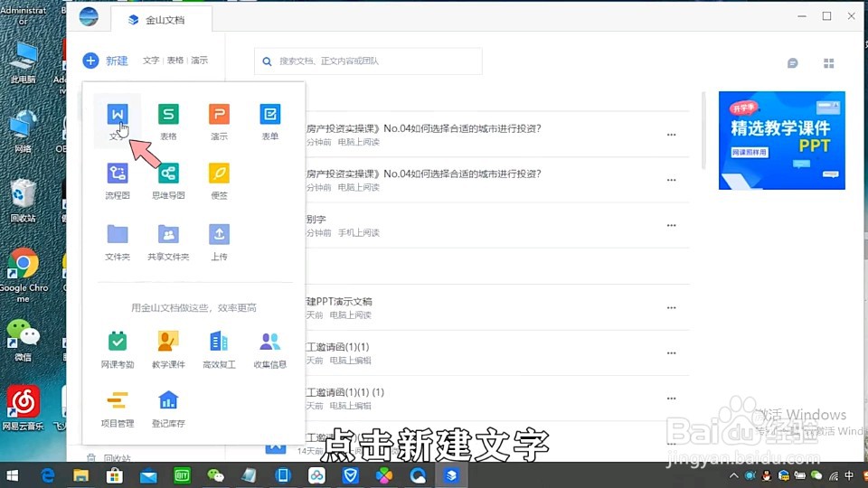The width and height of the screenshot is (868, 488).
Task: Launch Edge from the taskbar
Action: tap(48, 475)
